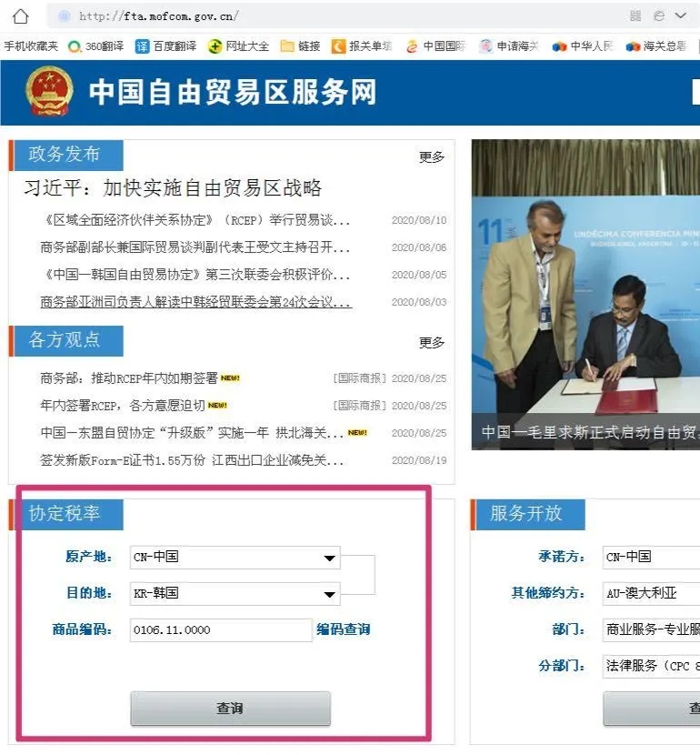Open the 承诺方 dropdown in 服务开放

click(x=651, y=557)
